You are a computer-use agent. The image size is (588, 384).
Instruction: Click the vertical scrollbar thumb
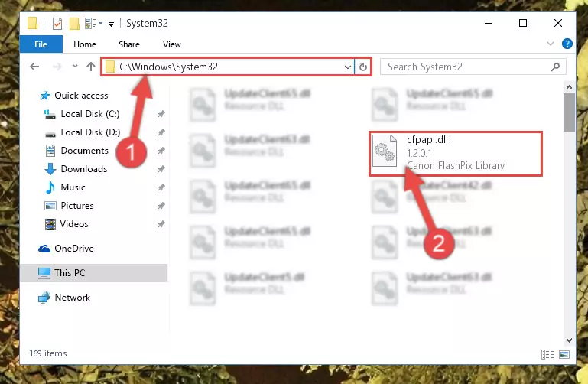click(x=569, y=112)
